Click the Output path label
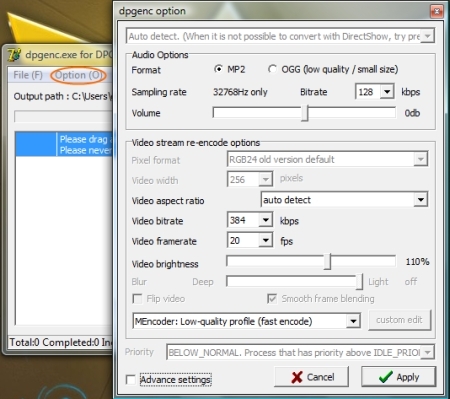The height and width of the screenshot is (399, 450). point(63,96)
